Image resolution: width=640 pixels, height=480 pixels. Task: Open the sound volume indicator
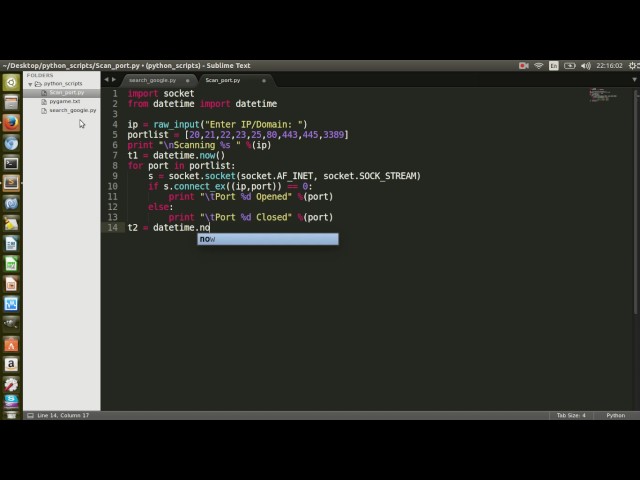pyautogui.click(x=586, y=66)
